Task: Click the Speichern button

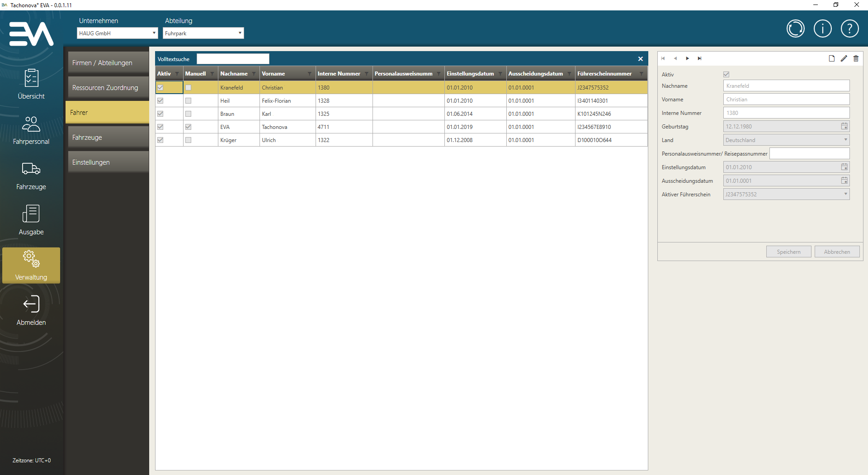Action: (788, 252)
